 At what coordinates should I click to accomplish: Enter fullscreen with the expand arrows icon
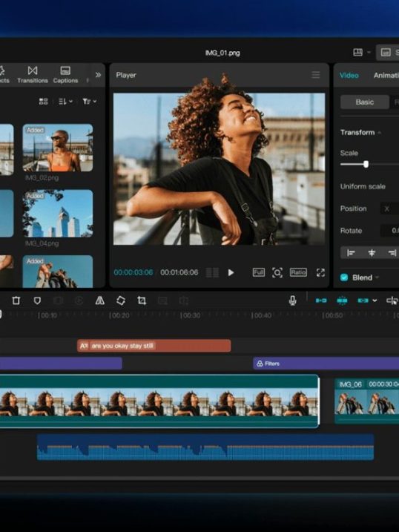point(320,272)
